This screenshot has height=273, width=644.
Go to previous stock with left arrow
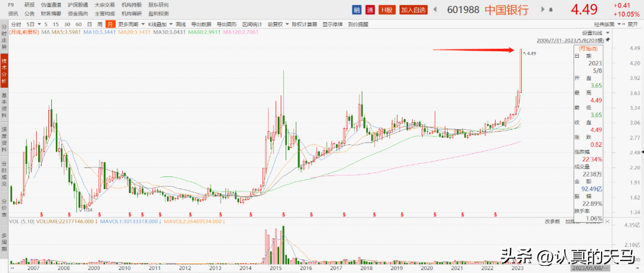point(435,10)
